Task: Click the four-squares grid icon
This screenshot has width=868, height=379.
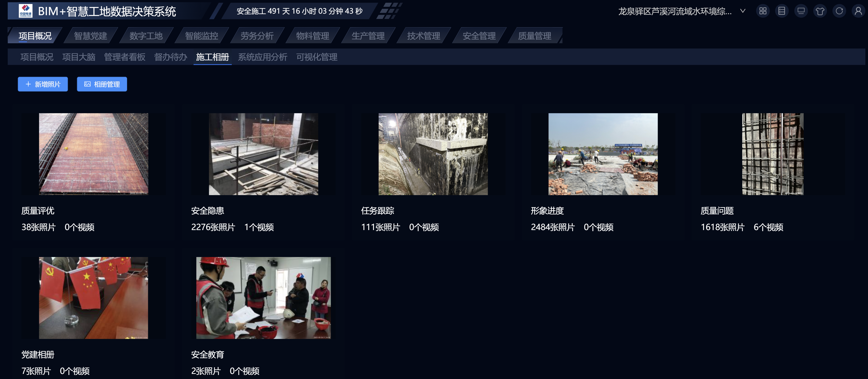Action: 763,11
